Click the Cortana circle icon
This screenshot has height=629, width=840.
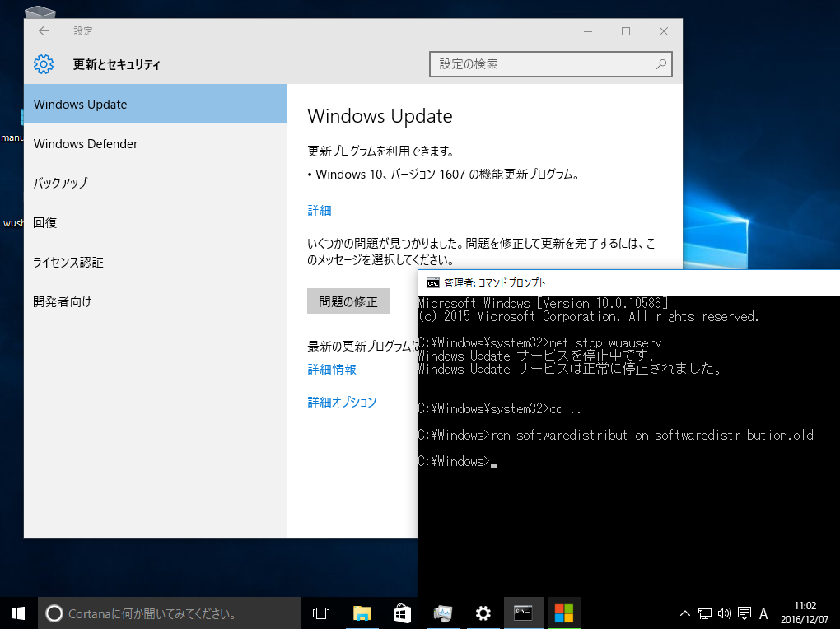pyautogui.click(x=54, y=613)
